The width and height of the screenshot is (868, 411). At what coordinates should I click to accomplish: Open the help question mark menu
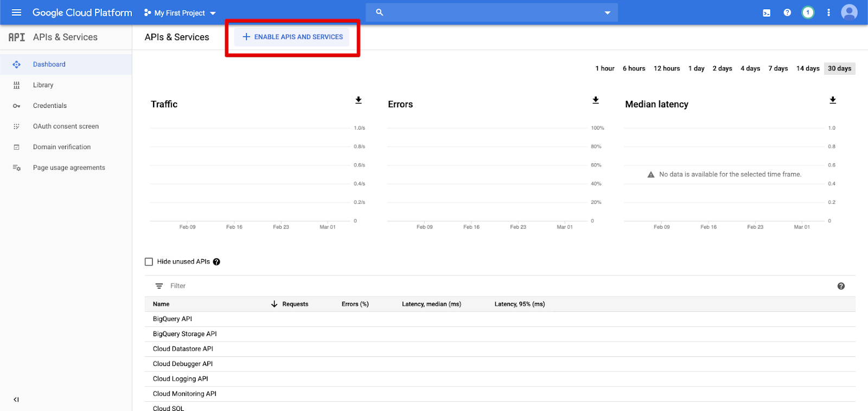click(787, 12)
